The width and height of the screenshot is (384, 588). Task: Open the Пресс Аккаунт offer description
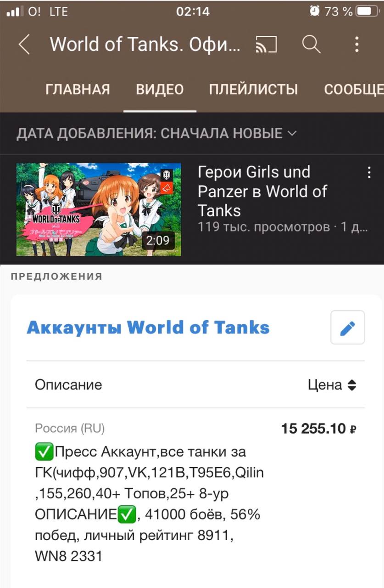(x=150, y=504)
